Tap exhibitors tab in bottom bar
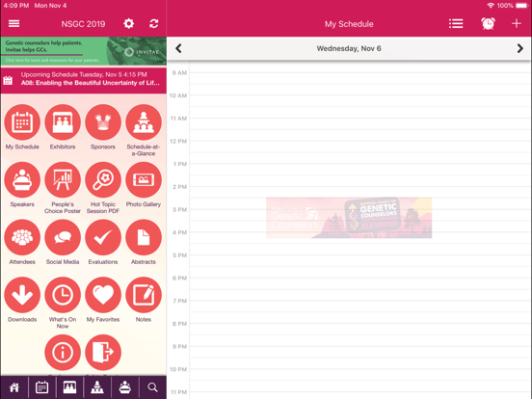Viewport: 532px width, 399px height. click(x=69, y=387)
